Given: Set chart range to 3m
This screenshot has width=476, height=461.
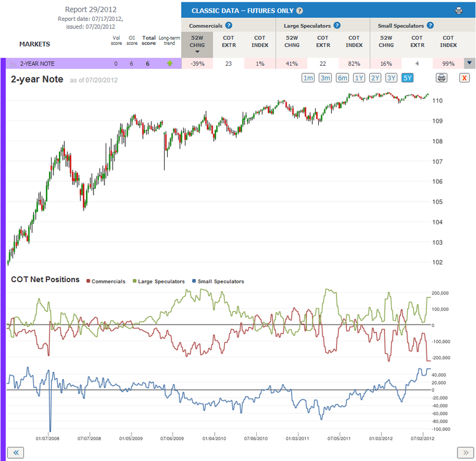Looking at the screenshot, I should pyautogui.click(x=325, y=78).
